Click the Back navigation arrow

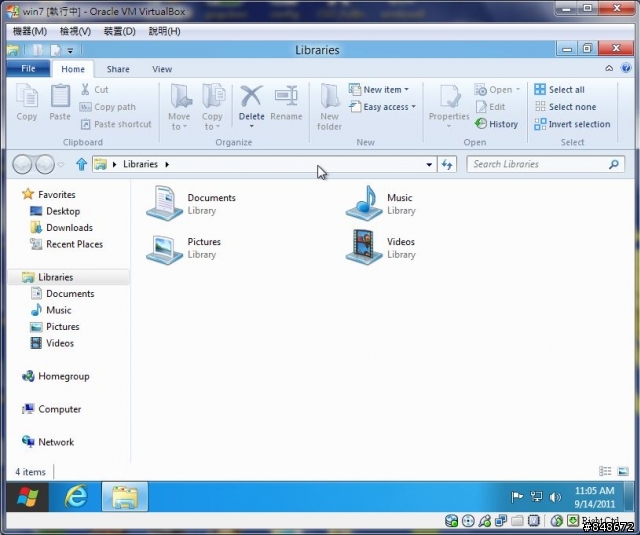[x=22, y=164]
